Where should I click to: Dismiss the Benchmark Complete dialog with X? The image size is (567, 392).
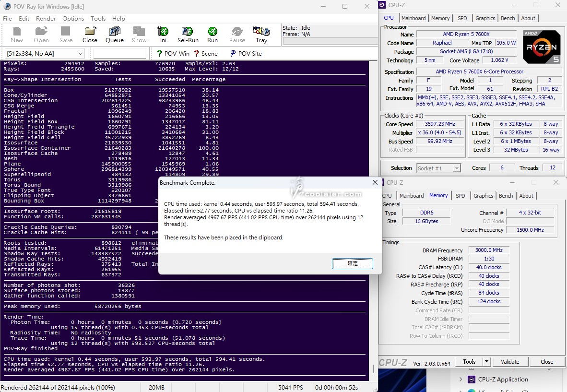click(x=375, y=183)
